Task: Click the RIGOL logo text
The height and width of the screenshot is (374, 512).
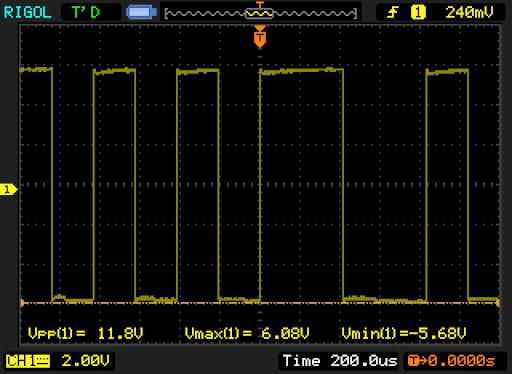Action: (27, 12)
